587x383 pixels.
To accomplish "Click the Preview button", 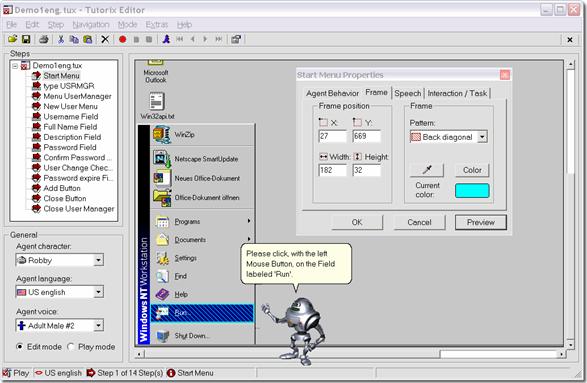I will (481, 222).
